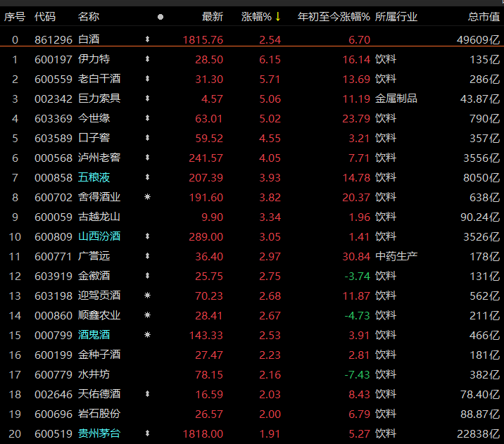Click the star marker beside 迎驾贡酒
The width and height of the screenshot is (504, 444).
tap(147, 296)
